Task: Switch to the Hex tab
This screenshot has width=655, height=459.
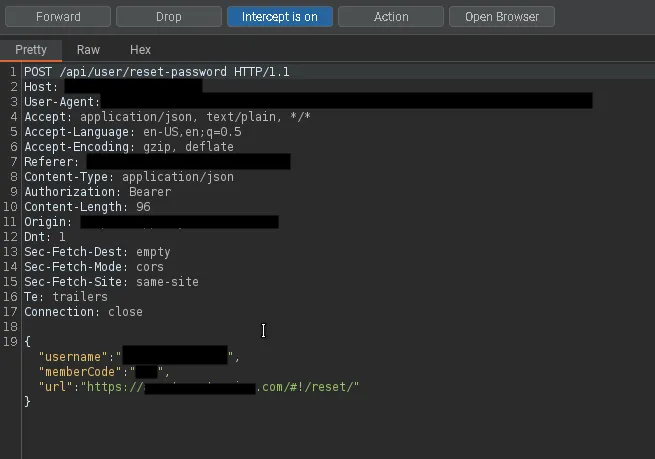Action: pyautogui.click(x=140, y=50)
